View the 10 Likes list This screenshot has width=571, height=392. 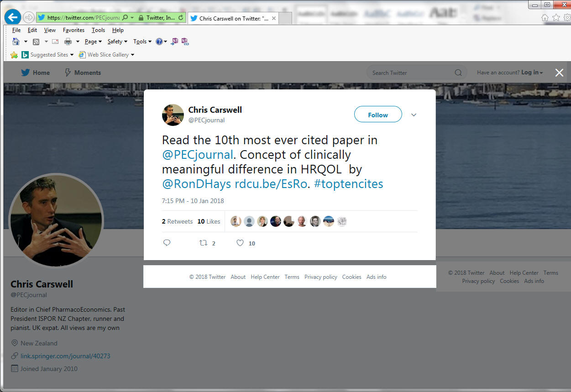coord(209,221)
